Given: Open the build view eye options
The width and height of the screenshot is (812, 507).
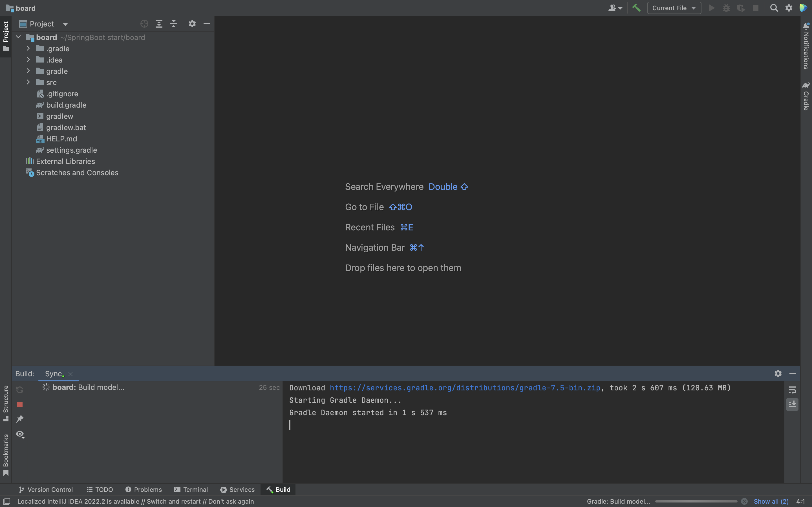Looking at the screenshot, I should pyautogui.click(x=20, y=434).
